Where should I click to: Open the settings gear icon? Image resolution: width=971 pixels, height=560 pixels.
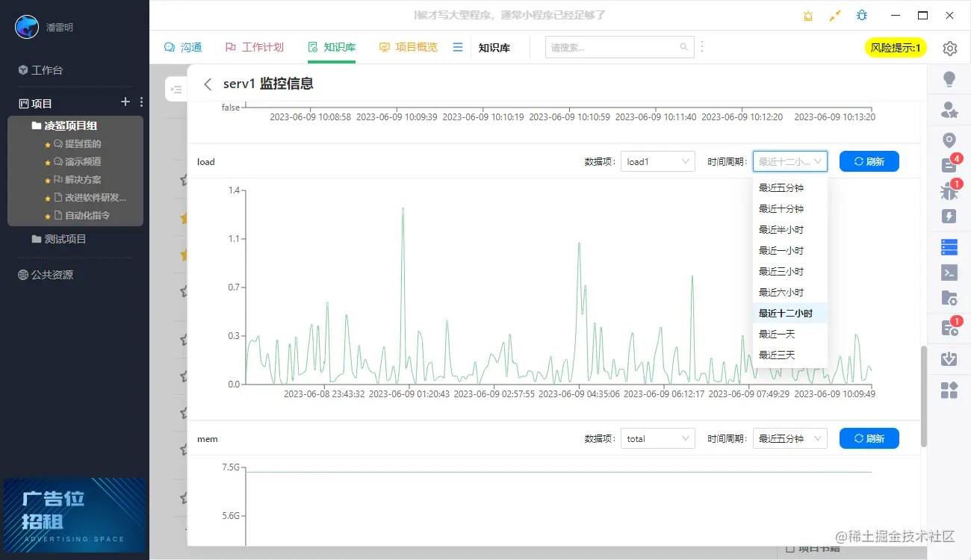click(949, 49)
